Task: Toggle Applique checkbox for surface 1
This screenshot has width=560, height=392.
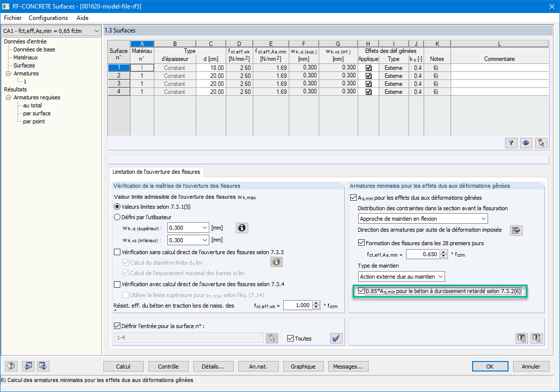Action: (369, 68)
